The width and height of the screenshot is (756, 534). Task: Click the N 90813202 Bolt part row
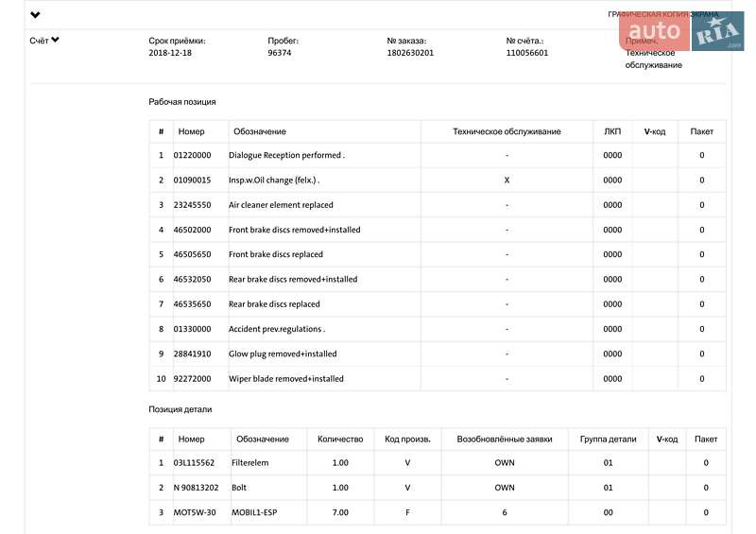click(438, 488)
